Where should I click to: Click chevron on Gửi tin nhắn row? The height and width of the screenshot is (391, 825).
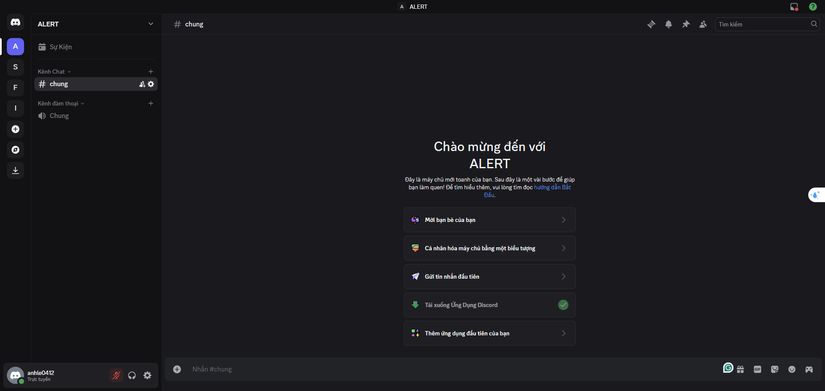pyautogui.click(x=564, y=277)
